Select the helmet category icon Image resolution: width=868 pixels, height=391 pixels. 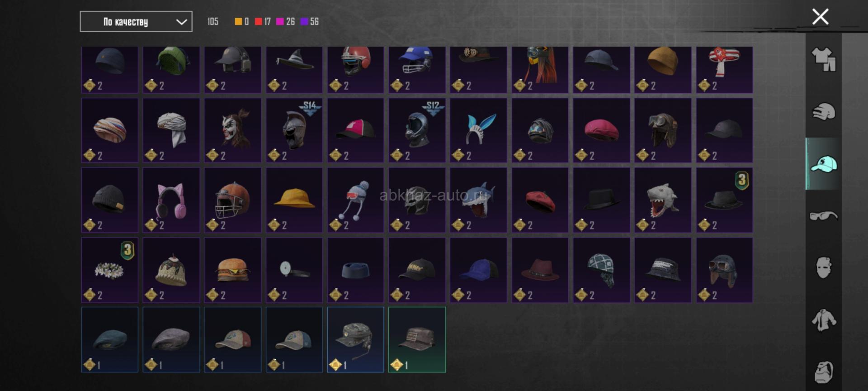click(824, 112)
